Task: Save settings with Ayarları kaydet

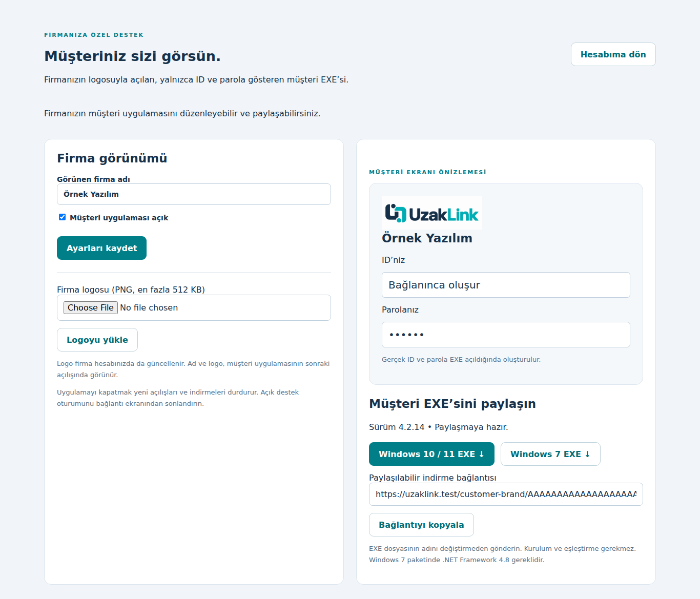Action: click(101, 248)
